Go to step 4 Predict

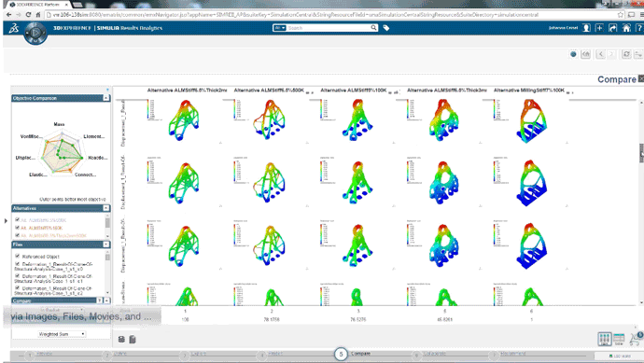click(x=262, y=355)
